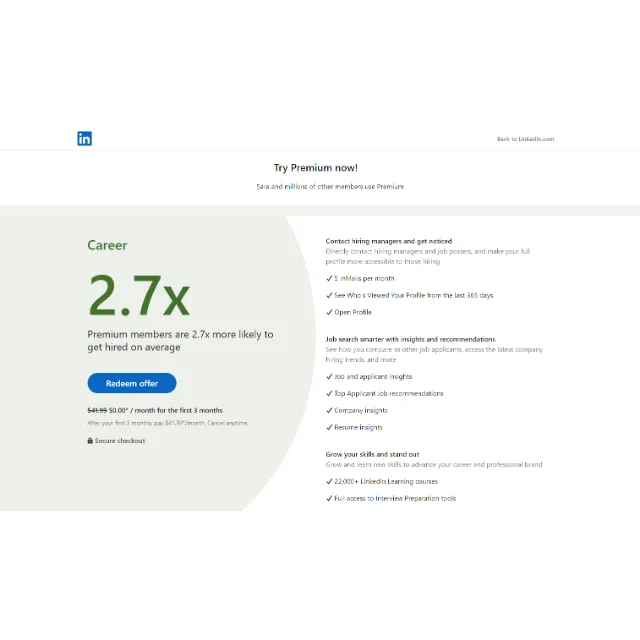
Task: Click 'Premium members are 2.7x more likely' text
Action: [x=180, y=340]
